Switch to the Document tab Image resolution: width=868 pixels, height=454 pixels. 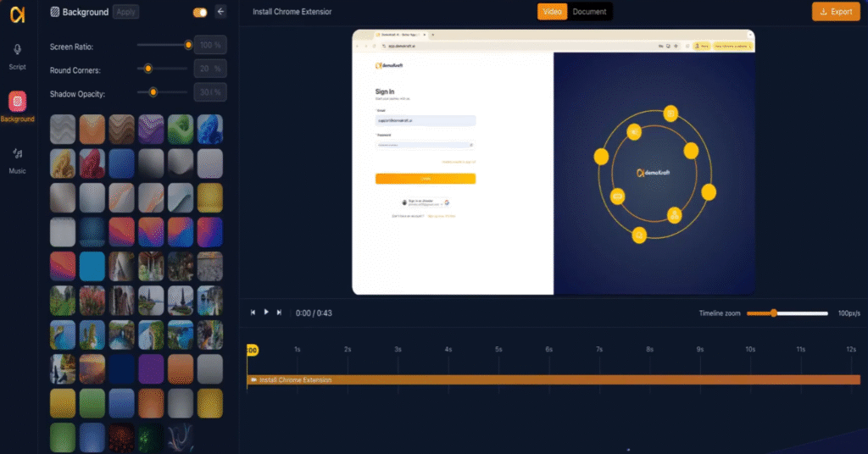tap(589, 12)
